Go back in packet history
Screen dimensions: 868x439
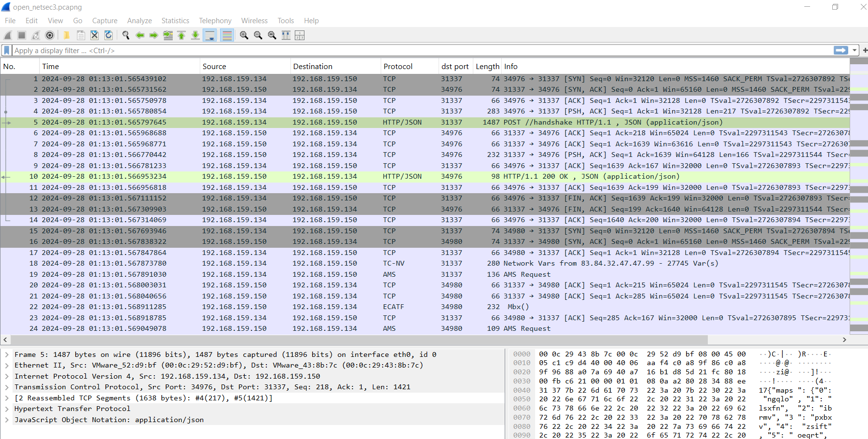pyautogui.click(x=140, y=35)
